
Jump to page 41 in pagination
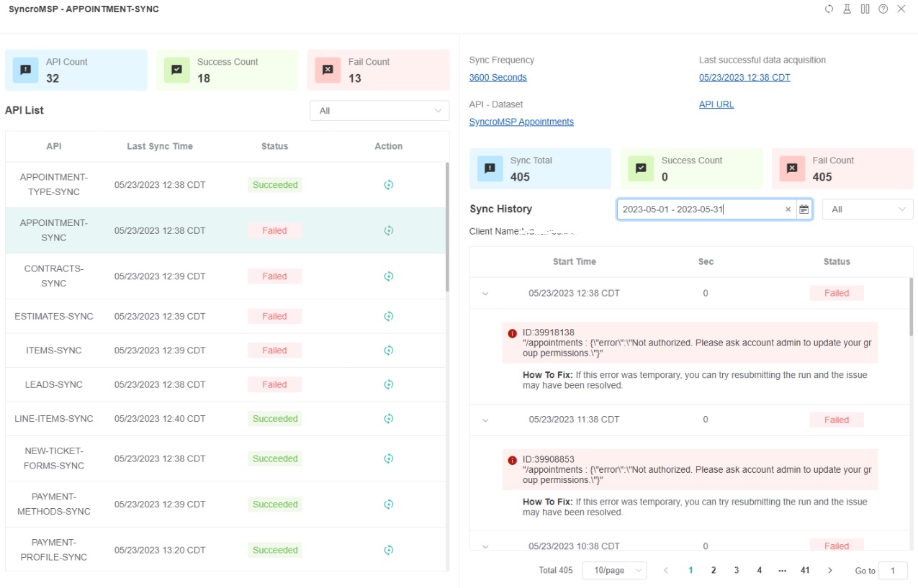(x=805, y=570)
